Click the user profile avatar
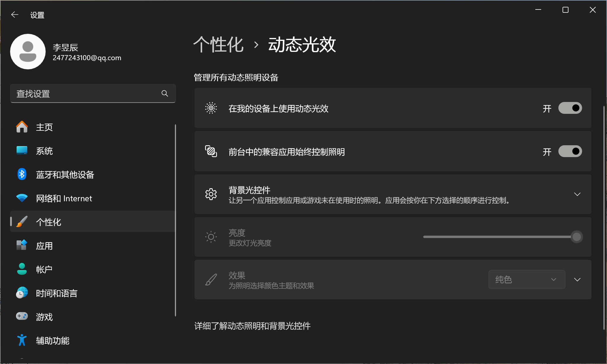This screenshot has width=607, height=364. click(28, 52)
